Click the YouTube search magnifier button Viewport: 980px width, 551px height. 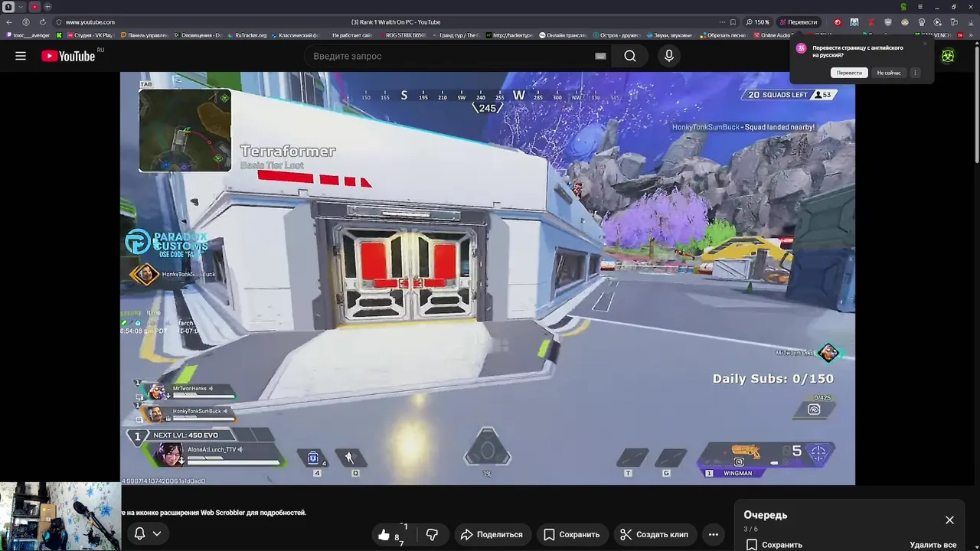point(629,56)
